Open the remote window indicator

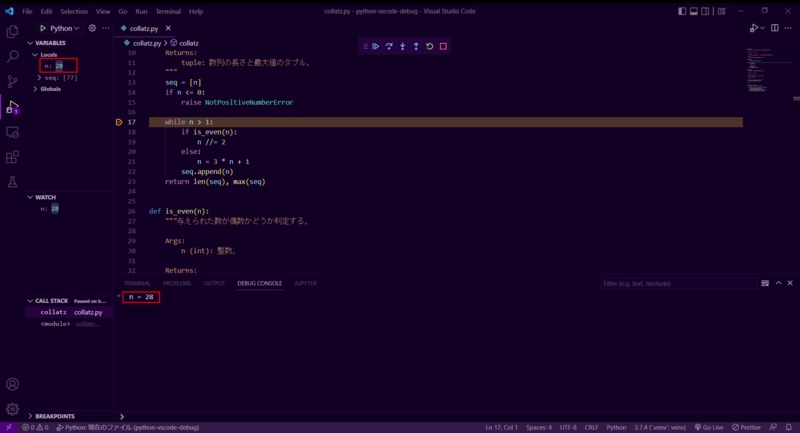[x=9, y=427]
